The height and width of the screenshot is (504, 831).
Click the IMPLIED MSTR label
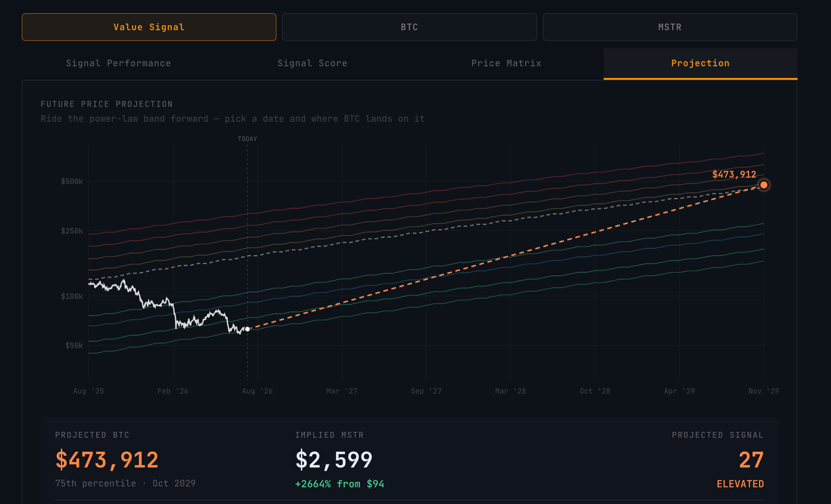[x=329, y=435]
